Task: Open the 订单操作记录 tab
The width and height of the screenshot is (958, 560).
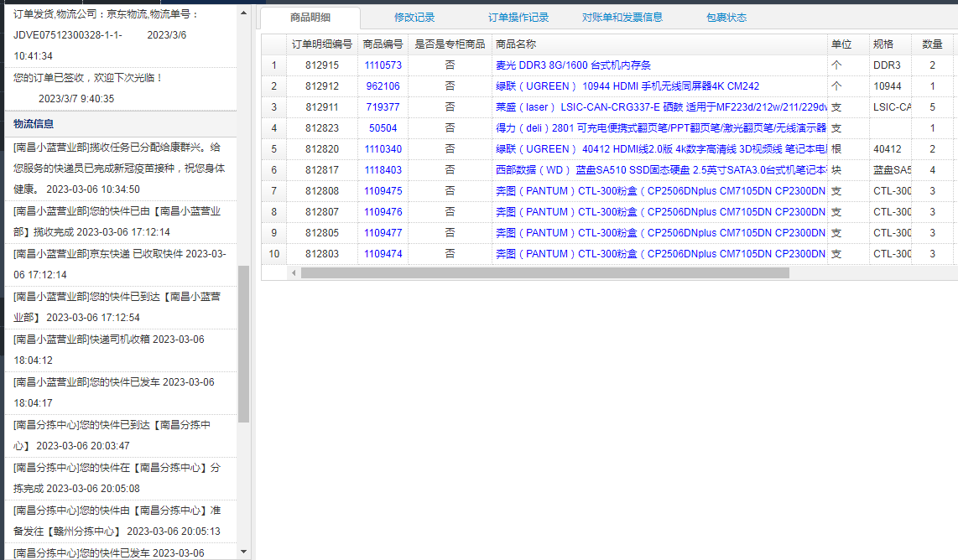Action: click(x=518, y=18)
